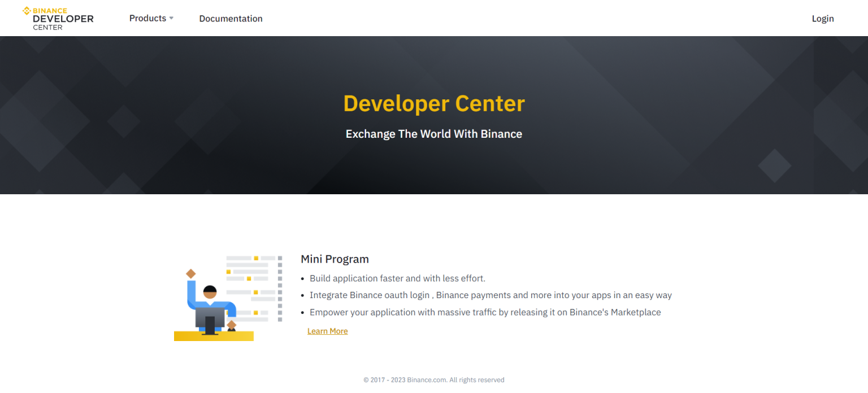Expand the arrow beside Products

pyautogui.click(x=171, y=18)
